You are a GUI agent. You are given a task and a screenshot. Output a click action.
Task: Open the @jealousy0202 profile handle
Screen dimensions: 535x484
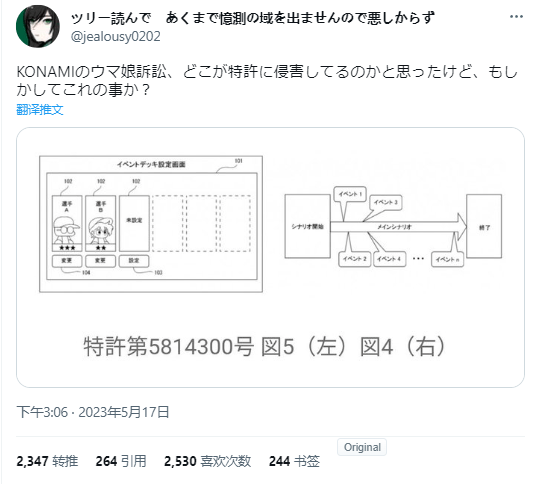tap(116, 36)
